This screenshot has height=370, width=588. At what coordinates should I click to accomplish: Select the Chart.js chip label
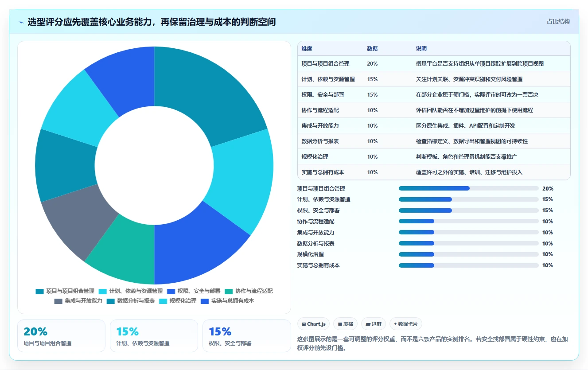point(316,324)
